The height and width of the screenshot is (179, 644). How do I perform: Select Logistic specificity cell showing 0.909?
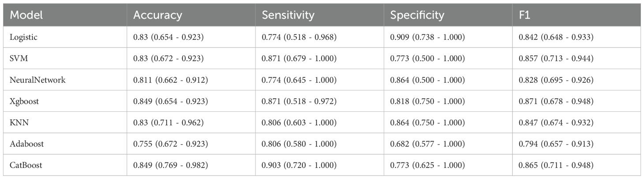coord(427,37)
